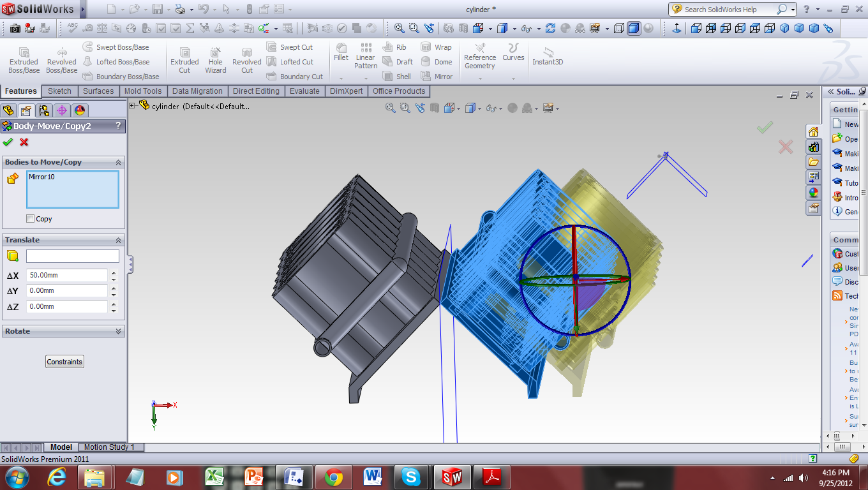Open the FeatureManager design tree tab
The image size is (868, 490).
pos(8,110)
